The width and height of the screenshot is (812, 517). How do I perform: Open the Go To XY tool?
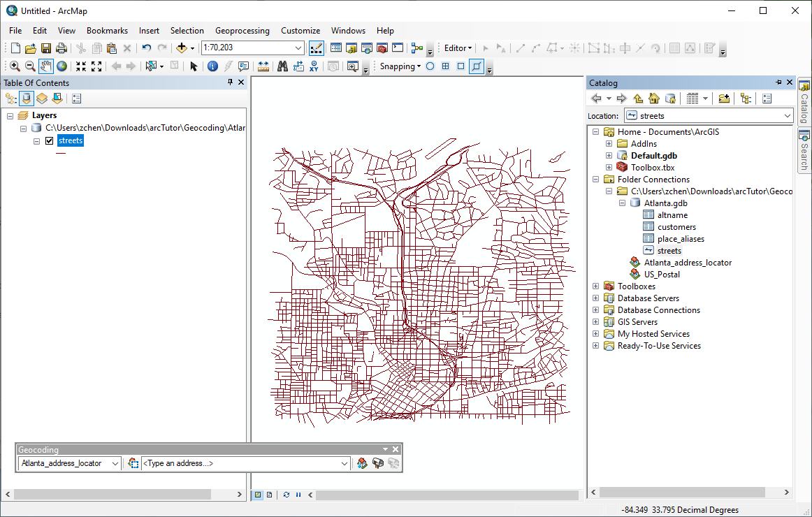(x=314, y=66)
